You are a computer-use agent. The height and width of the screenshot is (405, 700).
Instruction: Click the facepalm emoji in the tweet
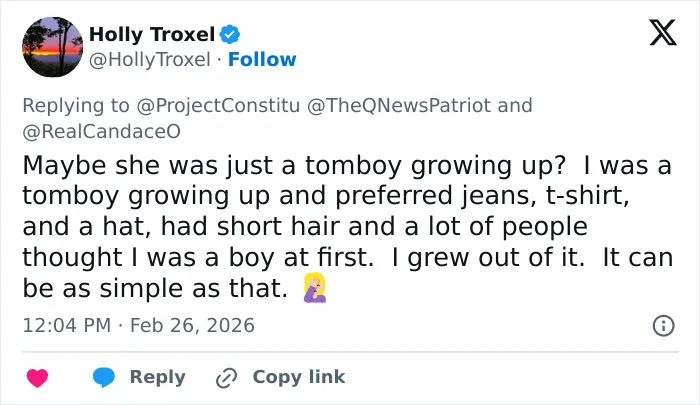315,288
